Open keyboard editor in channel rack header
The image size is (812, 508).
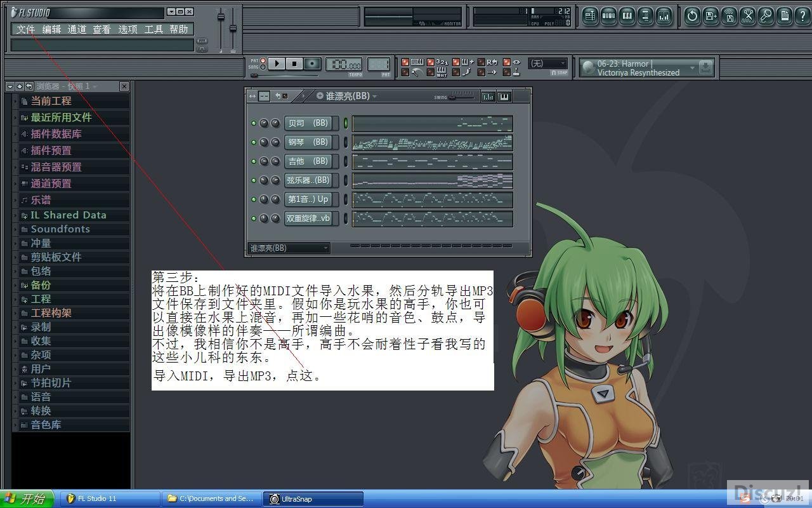[504, 97]
